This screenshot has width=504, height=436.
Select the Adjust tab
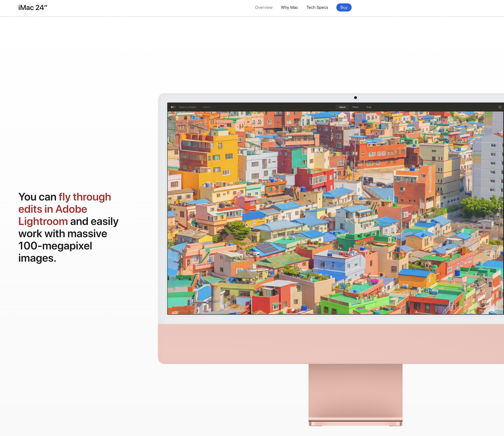[x=342, y=107]
